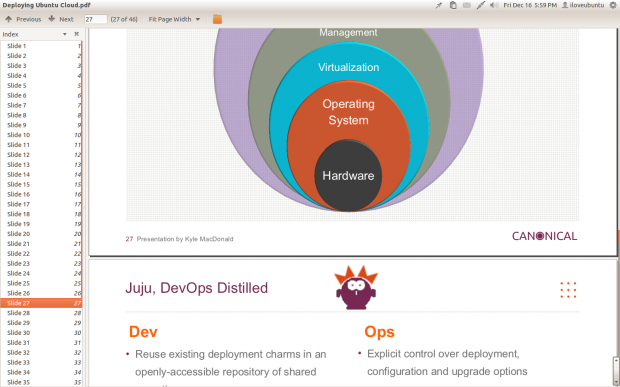Click the pin indicator icon in the top panel
This screenshot has width=620, height=387.
point(439,5)
